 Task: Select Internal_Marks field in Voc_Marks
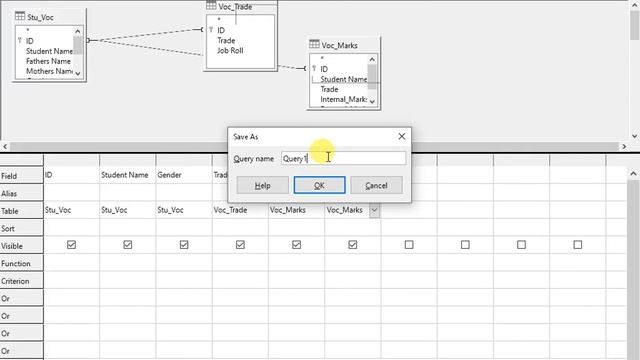tap(344, 99)
